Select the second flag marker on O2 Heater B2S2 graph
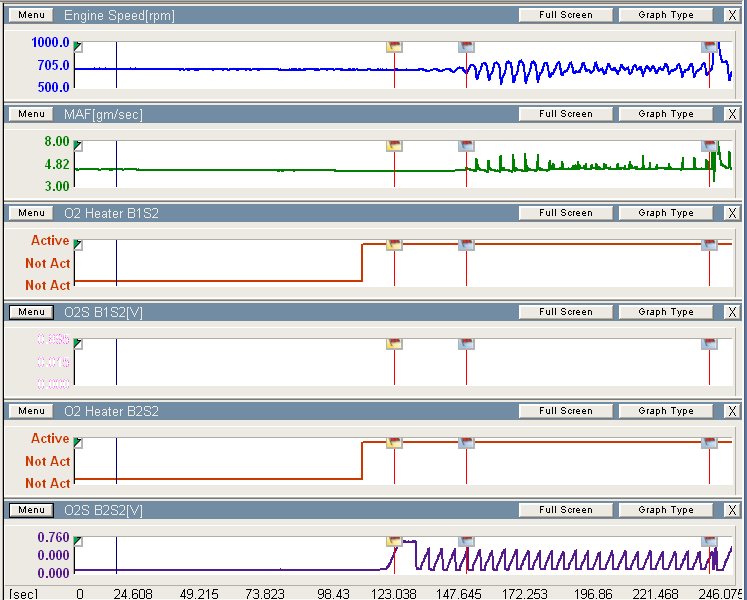 coord(466,443)
